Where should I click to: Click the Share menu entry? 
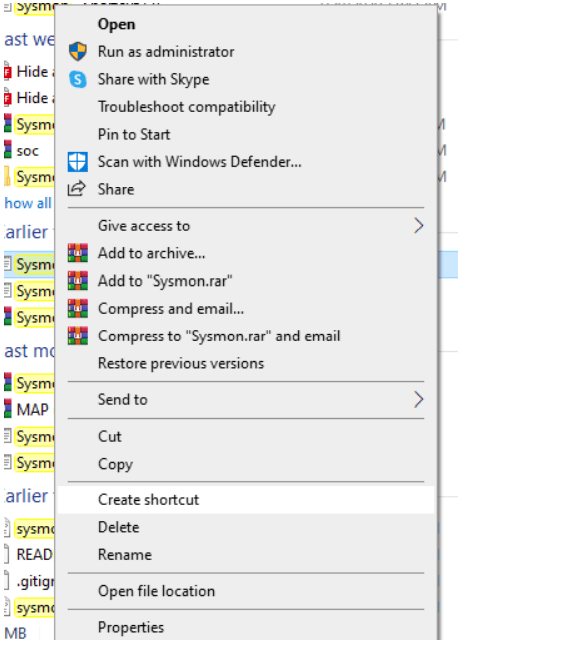pos(246,190)
